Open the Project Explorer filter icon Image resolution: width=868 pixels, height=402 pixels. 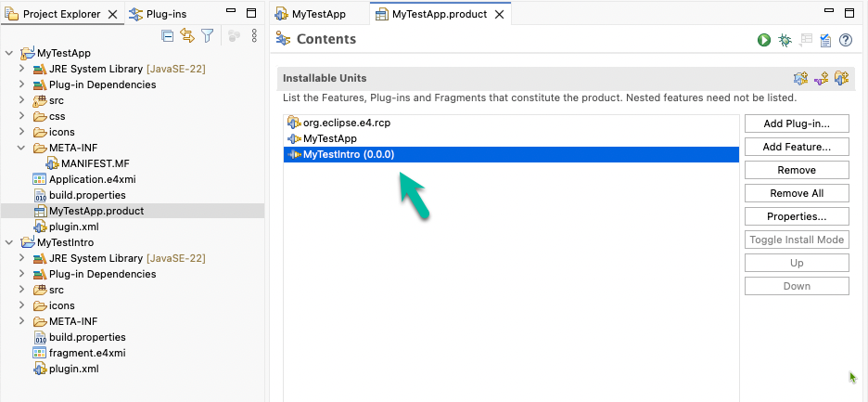pyautogui.click(x=207, y=36)
